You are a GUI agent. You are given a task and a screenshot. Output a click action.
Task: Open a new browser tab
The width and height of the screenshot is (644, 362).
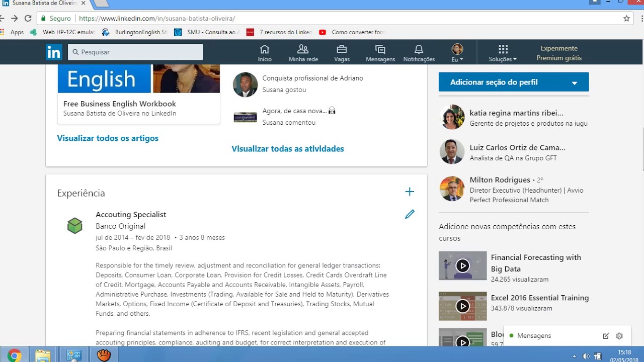[x=101, y=3]
